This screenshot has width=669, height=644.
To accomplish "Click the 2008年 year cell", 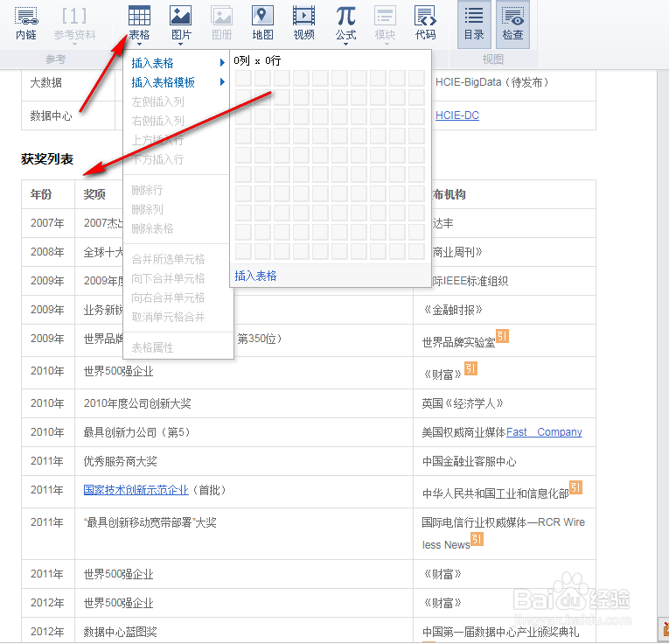I will pyautogui.click(x=48, y=252).
